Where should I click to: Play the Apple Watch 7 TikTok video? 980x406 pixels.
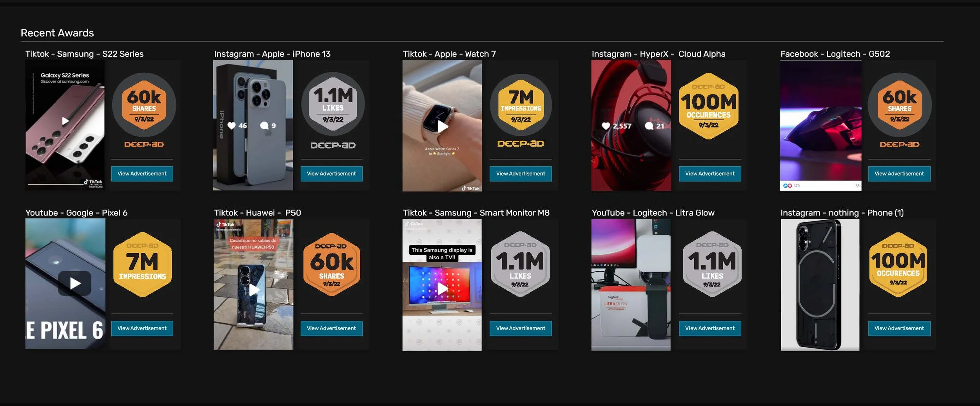click(x=443, y=127)
